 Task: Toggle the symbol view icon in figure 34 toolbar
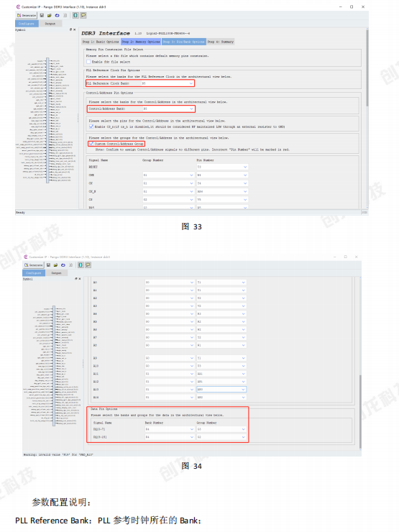(81, 265)
